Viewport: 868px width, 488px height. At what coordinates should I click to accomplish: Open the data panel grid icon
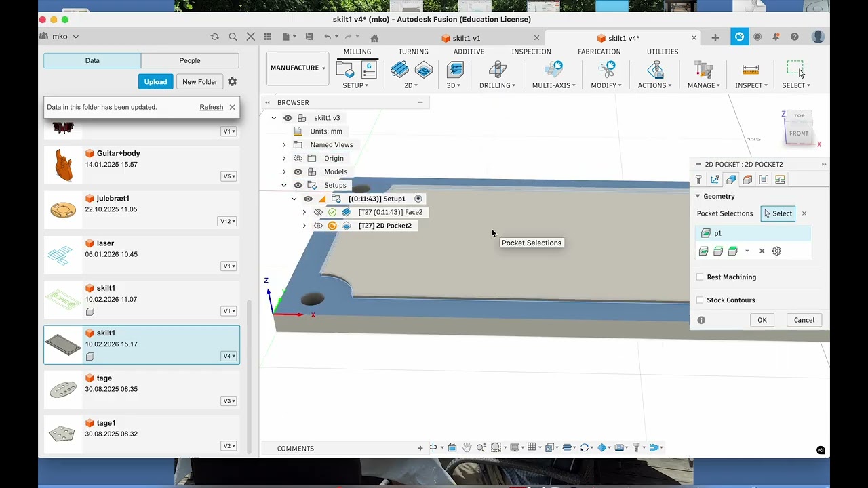point(268,37)
